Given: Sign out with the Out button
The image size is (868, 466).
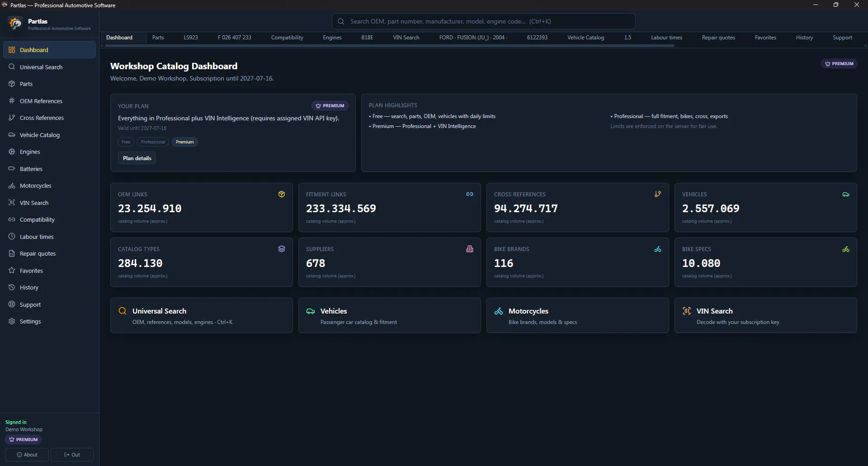Looking at the screenshot, I should pos(72,455).
